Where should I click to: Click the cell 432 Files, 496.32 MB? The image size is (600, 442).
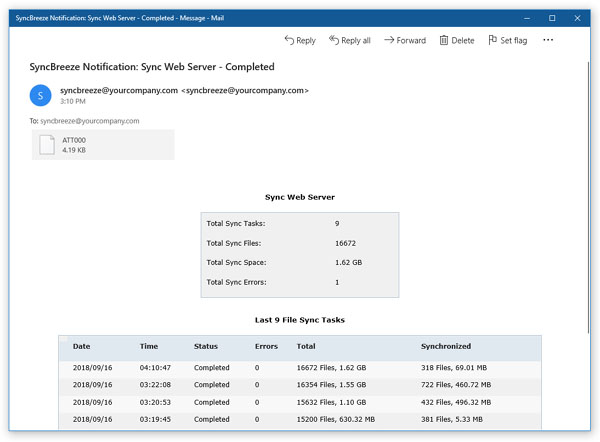tap(456, 403)
